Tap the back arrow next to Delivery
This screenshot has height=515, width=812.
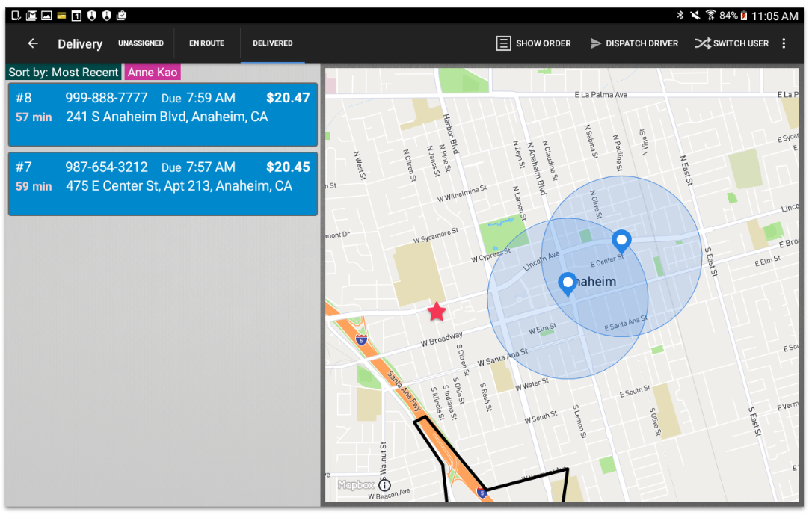(x=33, y=43)
